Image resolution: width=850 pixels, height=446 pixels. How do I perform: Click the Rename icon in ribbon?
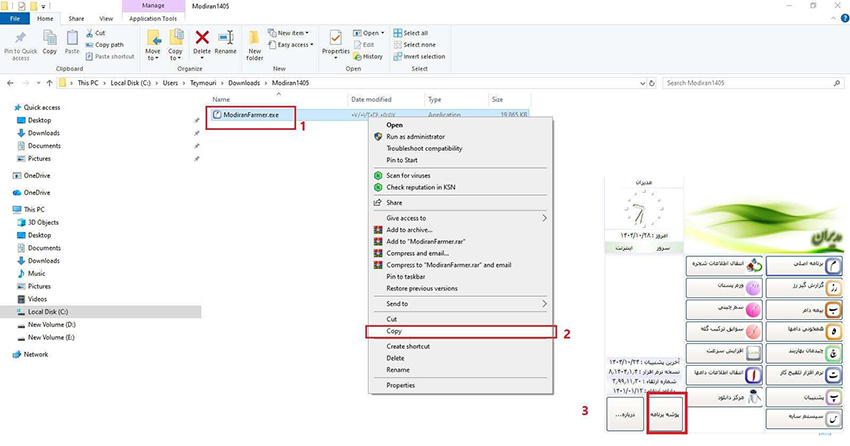[226, 41]
